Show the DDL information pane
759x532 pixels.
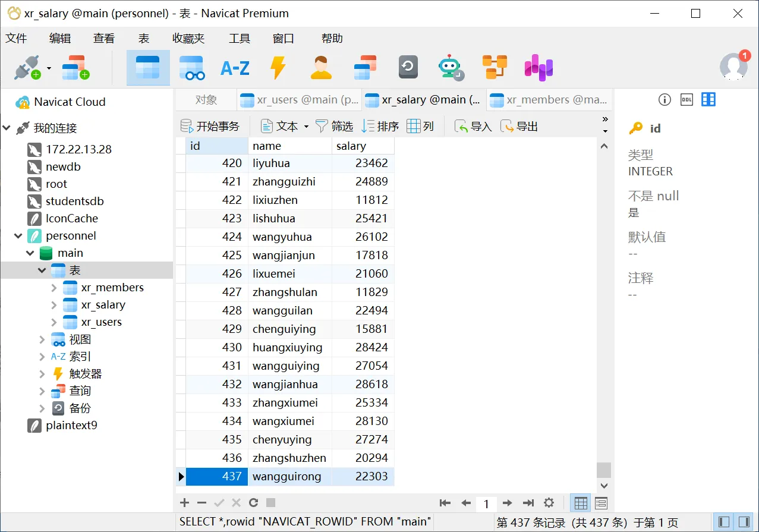686,100
